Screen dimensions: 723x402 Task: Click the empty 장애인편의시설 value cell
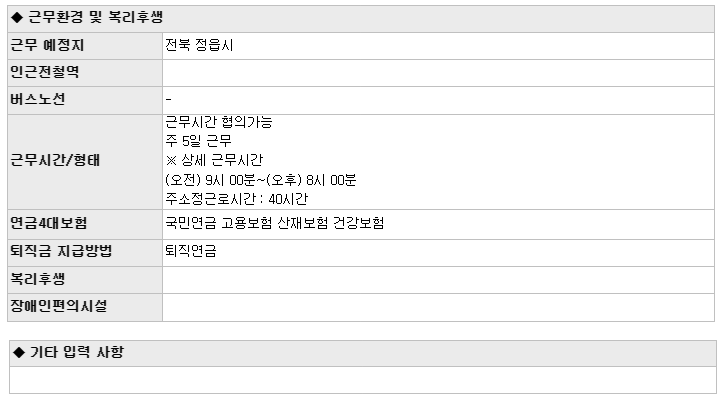point(439,307)
